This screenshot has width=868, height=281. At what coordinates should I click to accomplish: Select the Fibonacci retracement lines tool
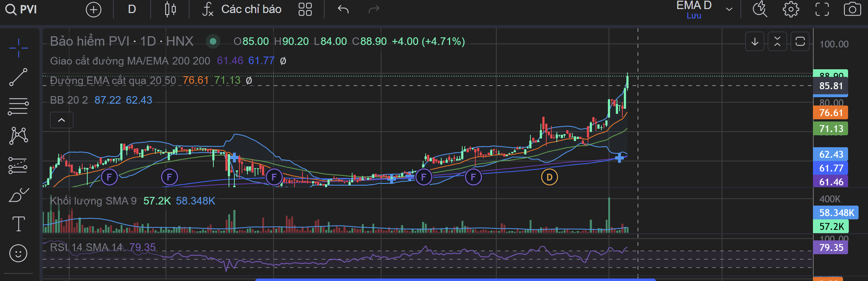18,107
